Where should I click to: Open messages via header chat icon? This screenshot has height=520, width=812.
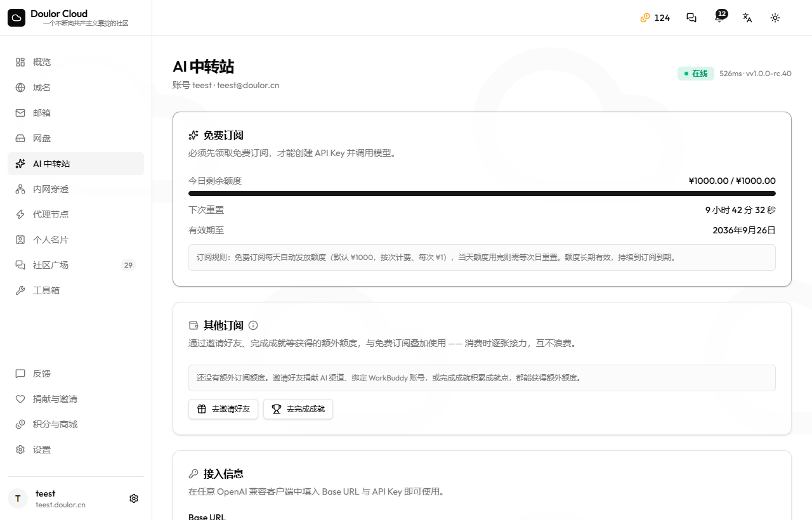pyautogui.click(x=691, y=18)
